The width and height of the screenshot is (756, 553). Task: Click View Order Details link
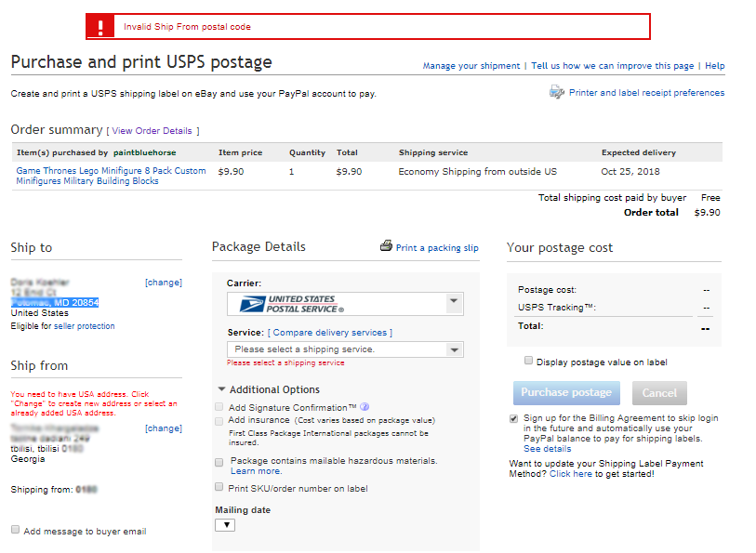[x=152, y=131]
